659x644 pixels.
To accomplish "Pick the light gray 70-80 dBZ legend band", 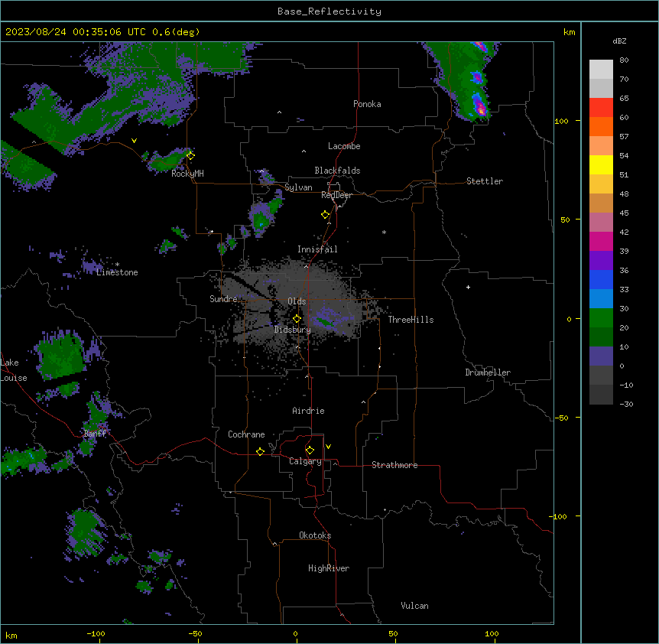I will [601, 70].
